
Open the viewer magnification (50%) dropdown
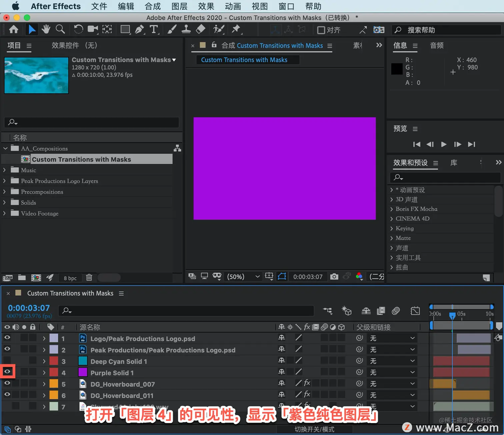(243, 277)
